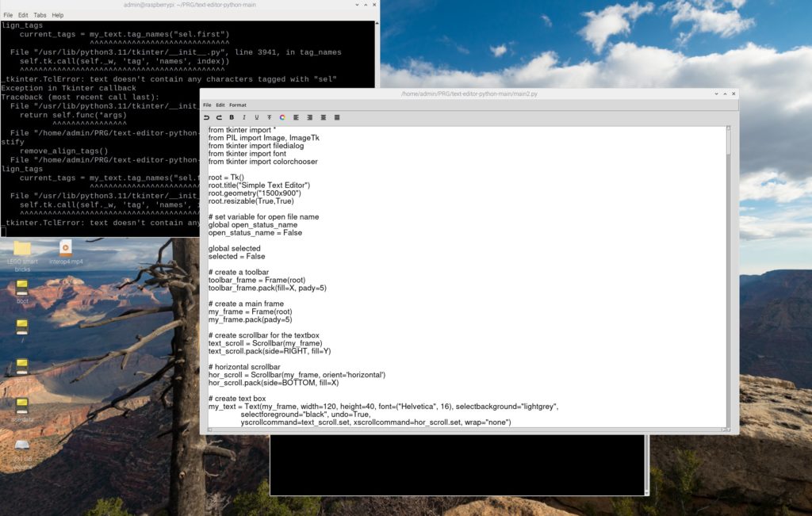The width and height of the screenshot is (812, 516).
Task: Justify text using the last toolbar icon
Action: pyautogui.click(x=336, y=117)
